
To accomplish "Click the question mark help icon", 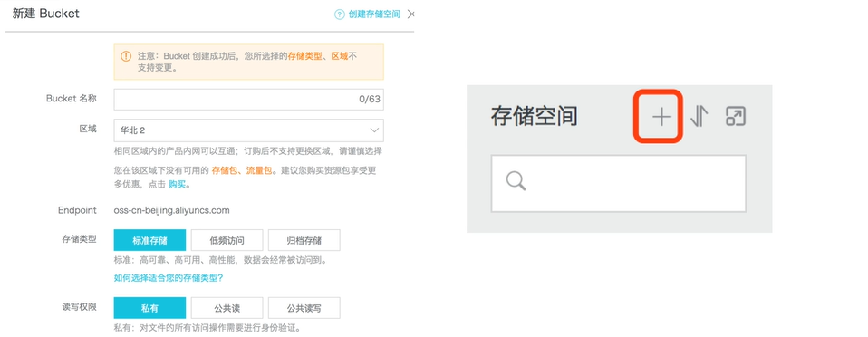I will [x=340, y=14].
